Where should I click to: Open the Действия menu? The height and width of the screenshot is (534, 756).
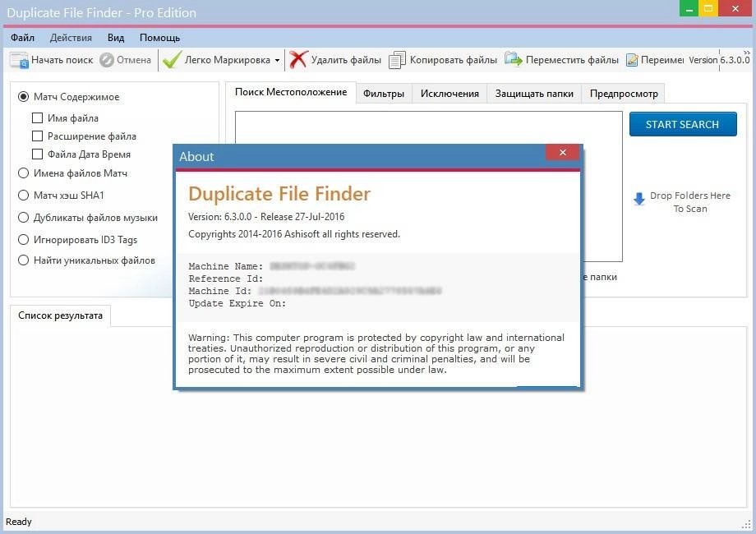71,38
